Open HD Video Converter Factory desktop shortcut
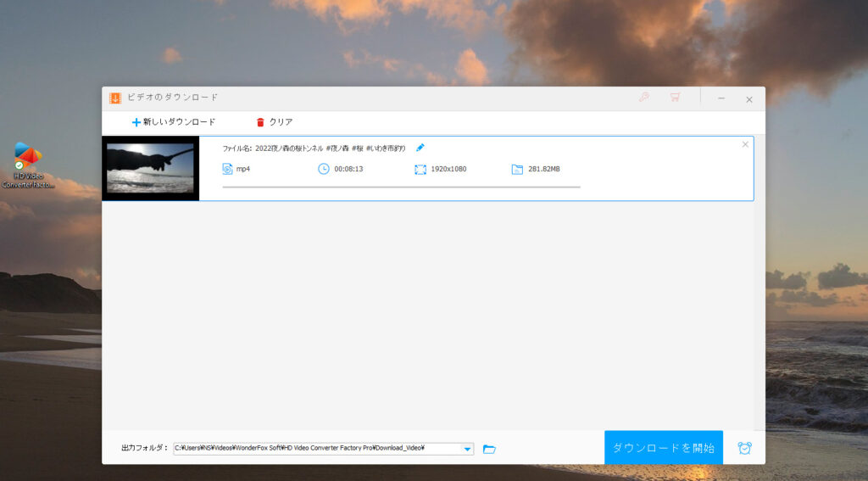Viewport: 868px width, 481px height. coord(27,165)
